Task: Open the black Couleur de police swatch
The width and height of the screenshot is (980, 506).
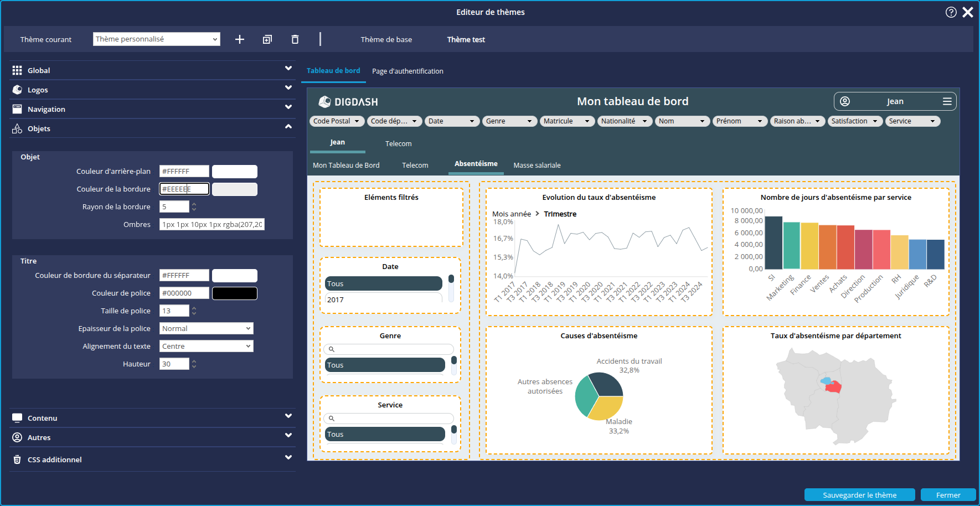Action: (x=235, y=293)
